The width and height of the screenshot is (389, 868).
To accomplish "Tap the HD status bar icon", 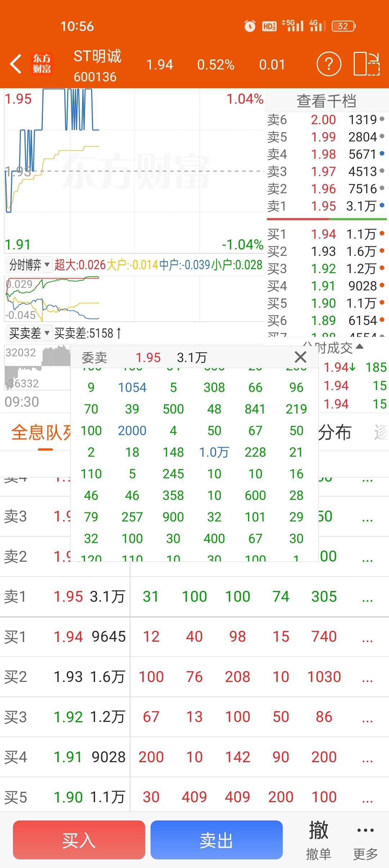I will (x=269, y=26).
